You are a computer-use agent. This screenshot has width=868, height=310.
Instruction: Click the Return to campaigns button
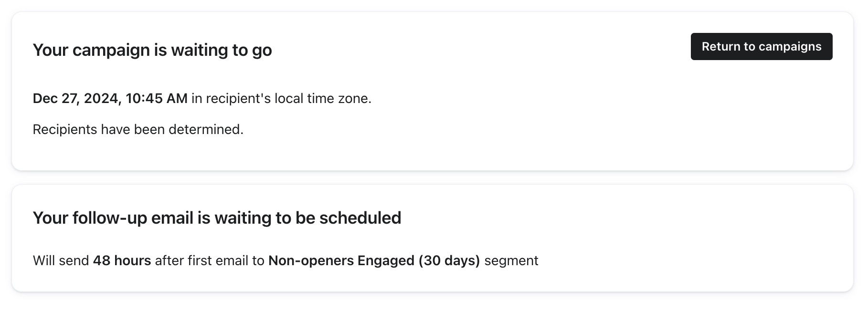click(761, 46)
